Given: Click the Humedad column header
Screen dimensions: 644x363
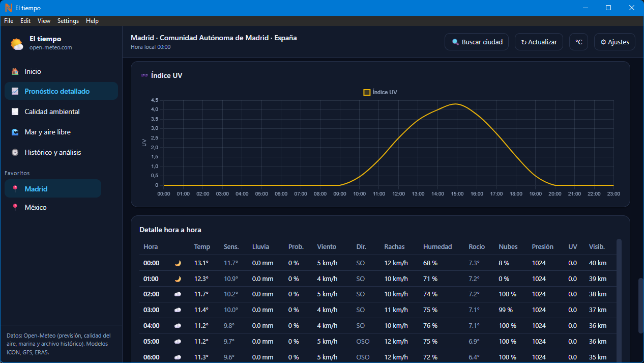Looking at the screenshot, I should click(x=437, y=247).
